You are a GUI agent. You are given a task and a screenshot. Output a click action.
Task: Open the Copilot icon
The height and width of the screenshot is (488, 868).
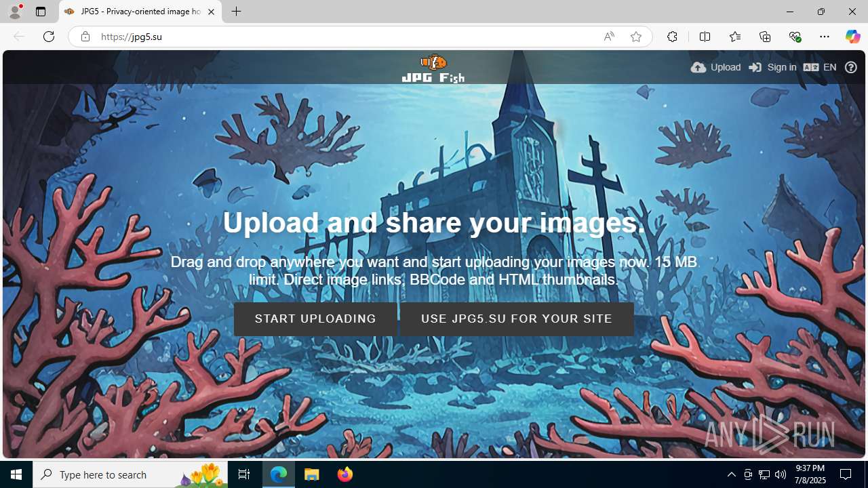[852, 37]
